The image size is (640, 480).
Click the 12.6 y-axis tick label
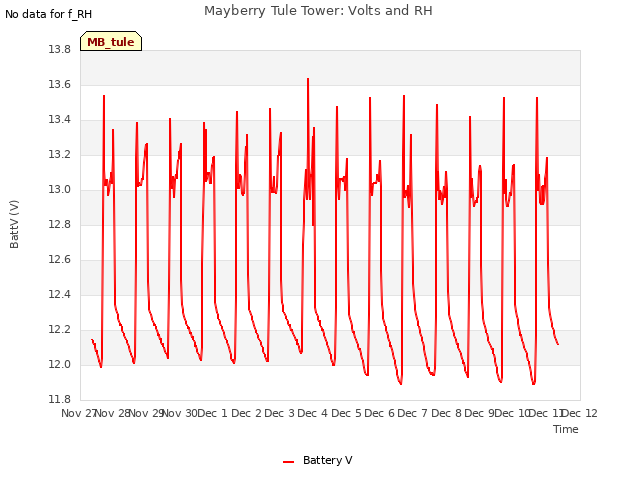coord(60,260)
